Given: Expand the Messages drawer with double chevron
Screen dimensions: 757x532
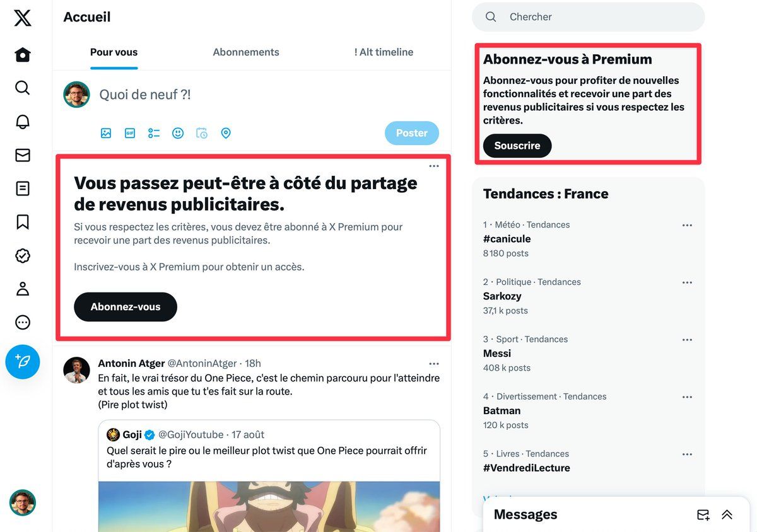Looking at the screenshot, I should pos(727,515).
